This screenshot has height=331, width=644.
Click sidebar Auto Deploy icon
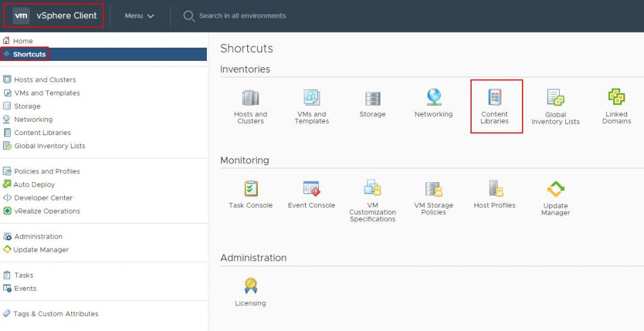[6, 184]
